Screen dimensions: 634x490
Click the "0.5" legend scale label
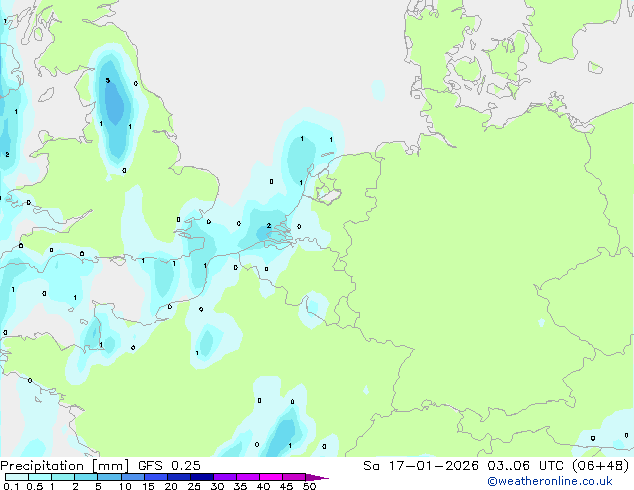click(35, 486)
